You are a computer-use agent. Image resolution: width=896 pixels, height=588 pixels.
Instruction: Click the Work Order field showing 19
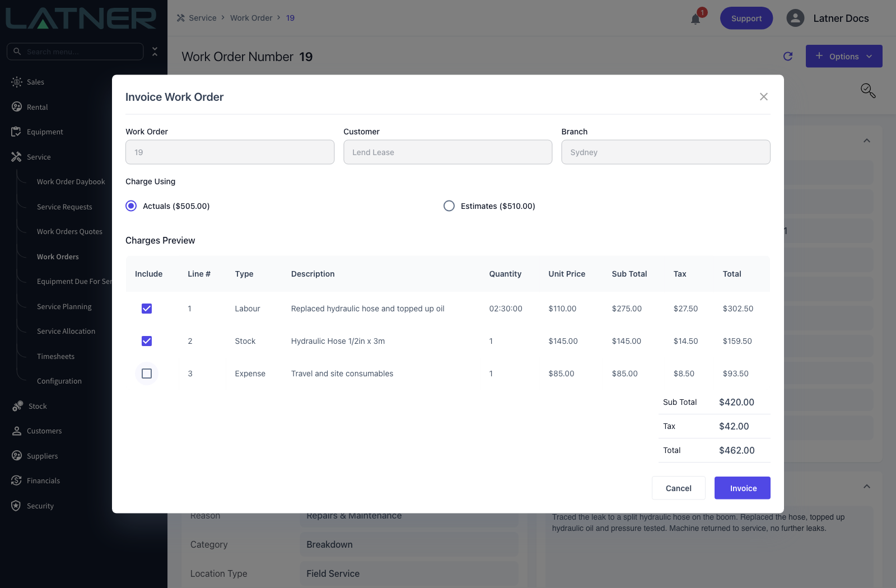(x=230, y=152)
